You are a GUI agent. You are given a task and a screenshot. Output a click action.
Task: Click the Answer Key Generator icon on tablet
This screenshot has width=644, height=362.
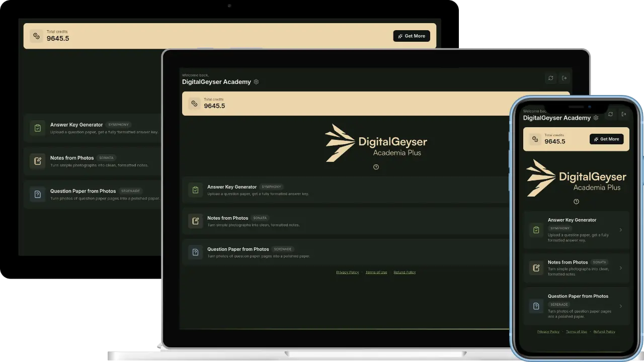coord(37,128)
